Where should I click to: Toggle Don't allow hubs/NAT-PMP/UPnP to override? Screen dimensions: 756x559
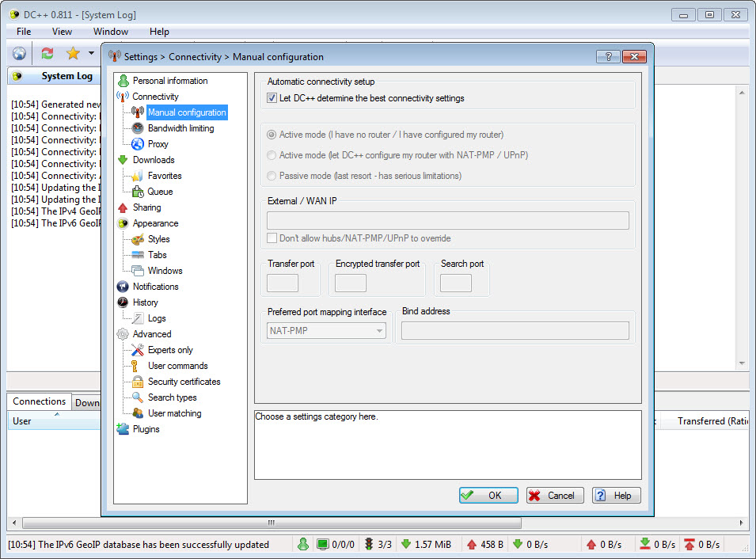[x=272, y=238]
